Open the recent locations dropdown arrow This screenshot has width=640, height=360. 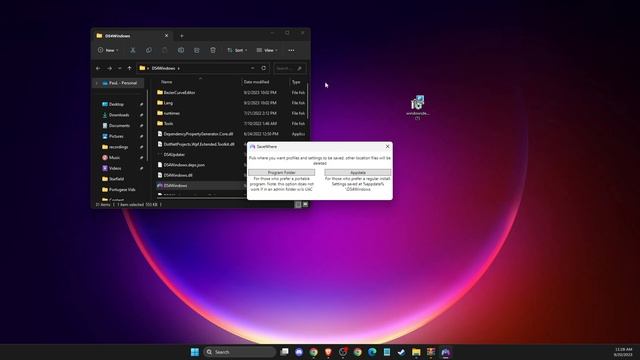coord(120,68)
